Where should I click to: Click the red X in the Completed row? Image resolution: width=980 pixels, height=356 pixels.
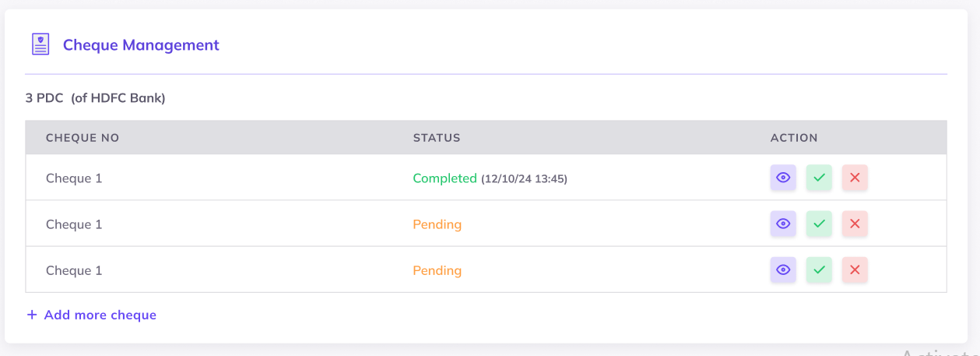point(855,178)
